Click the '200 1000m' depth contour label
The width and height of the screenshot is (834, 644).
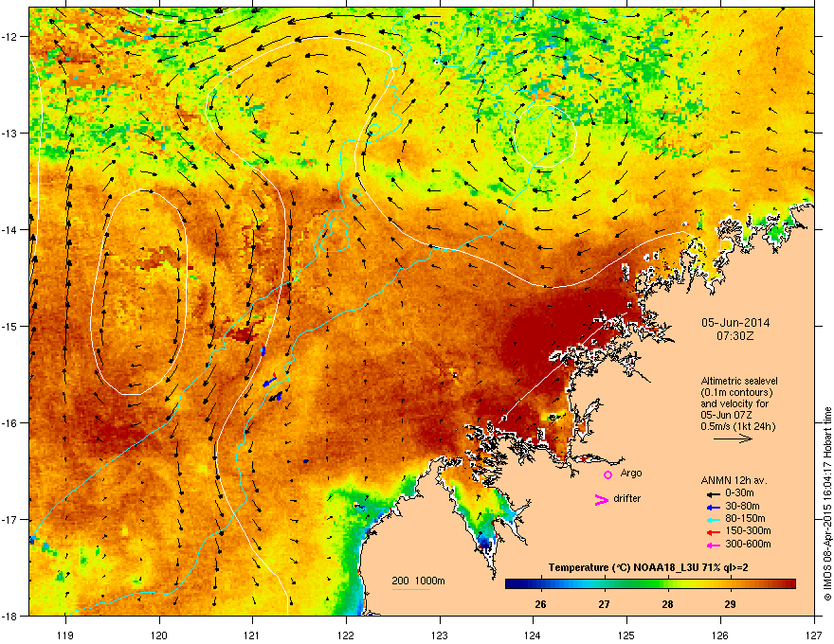point(419,581)
